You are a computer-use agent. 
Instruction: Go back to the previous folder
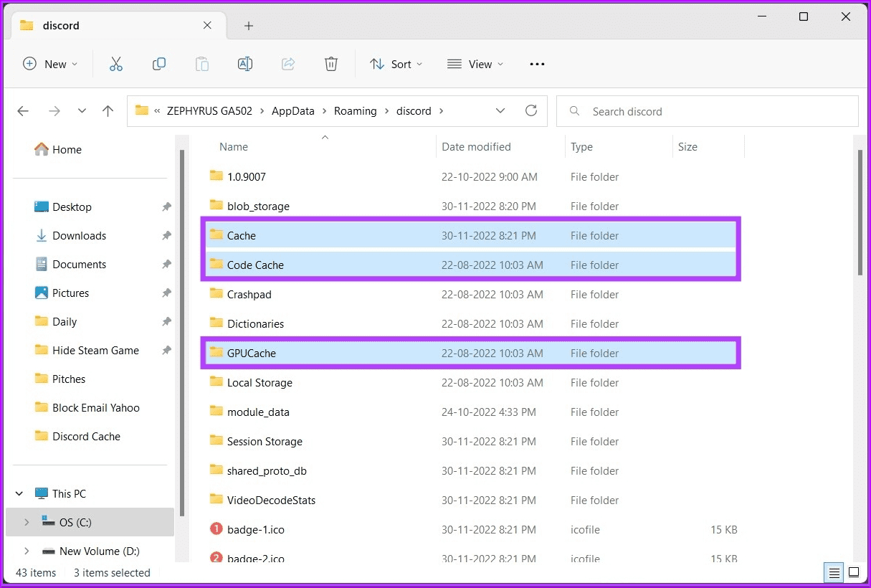point(22,110)
